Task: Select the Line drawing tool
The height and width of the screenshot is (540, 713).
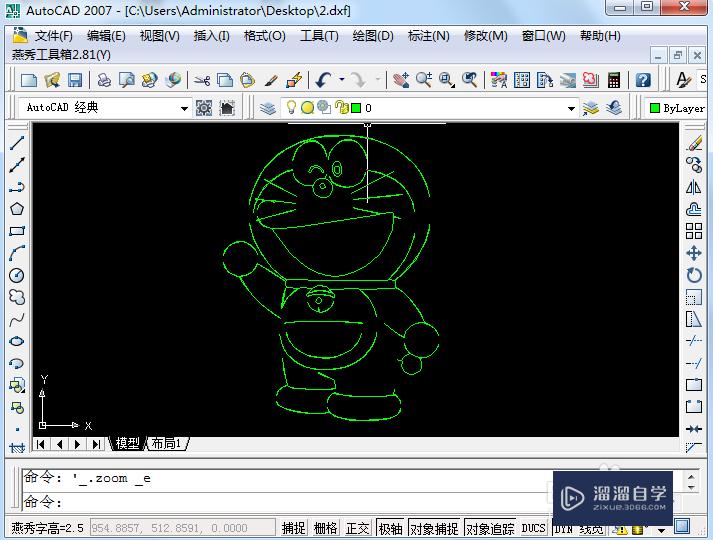Action: point(17,143)
